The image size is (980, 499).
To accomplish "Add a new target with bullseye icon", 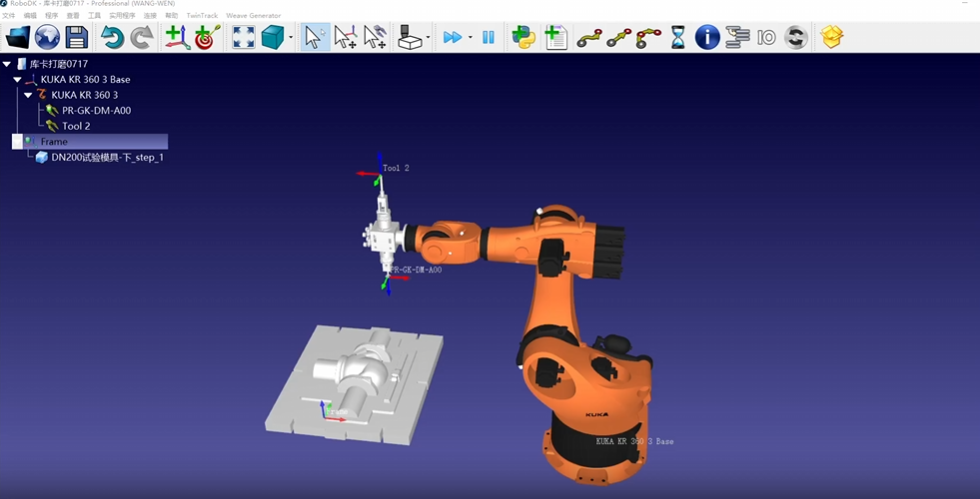I will click(x=206, y=38).
